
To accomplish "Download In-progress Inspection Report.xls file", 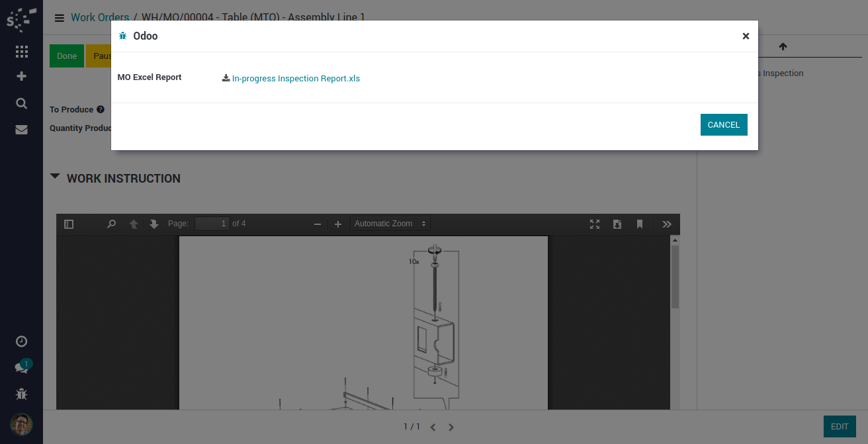I will coord(295,78).
